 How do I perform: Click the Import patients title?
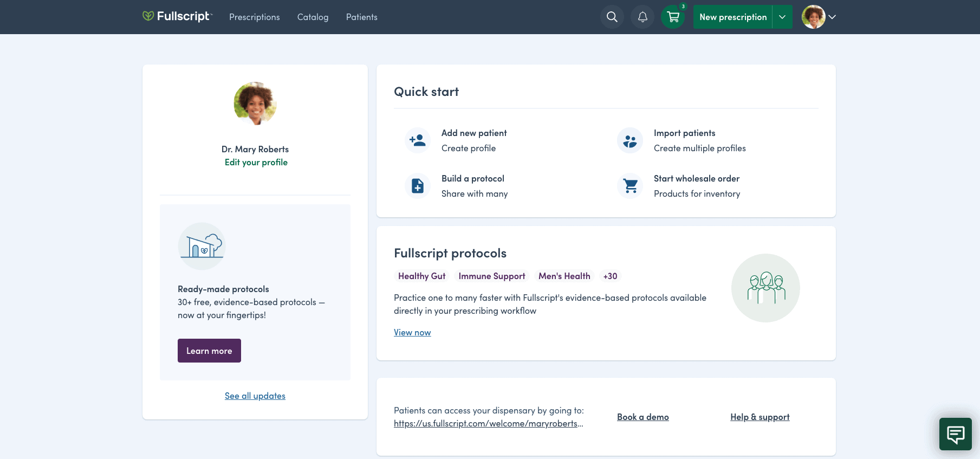click(685, 133)
